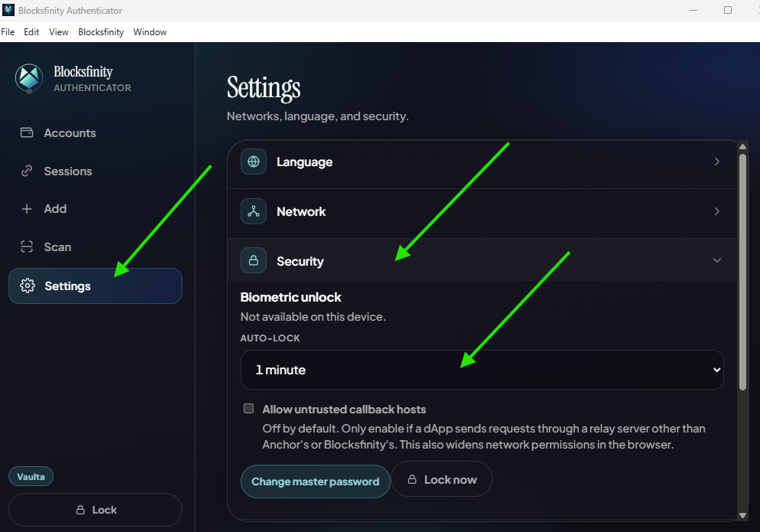Click the Network nodes icon
The height and width of the screenshot is (532, 760).
click(254, 211)
